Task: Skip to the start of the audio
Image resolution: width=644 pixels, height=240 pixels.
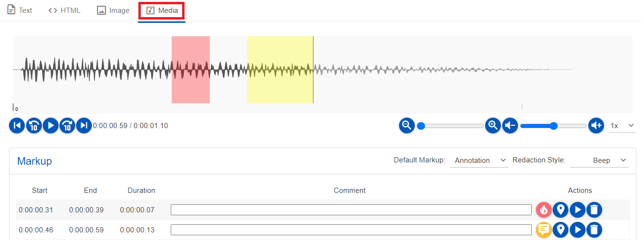Action: [x=17, y=126]
